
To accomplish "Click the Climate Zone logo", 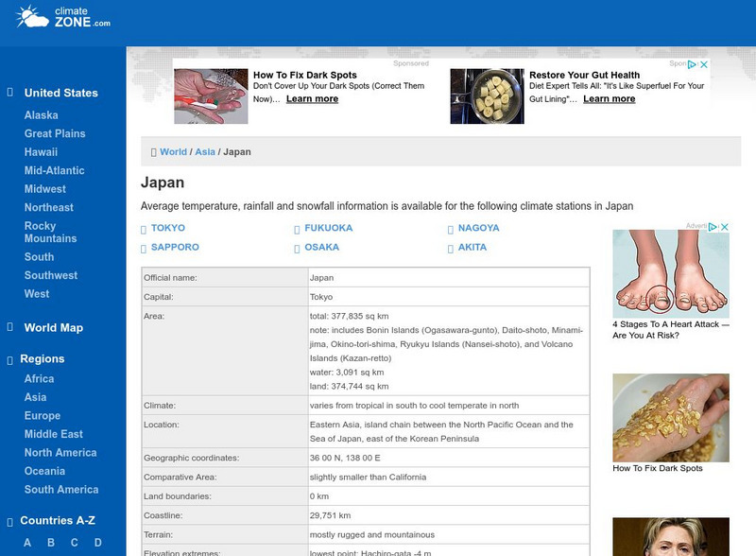I will (x=63, y=16).
